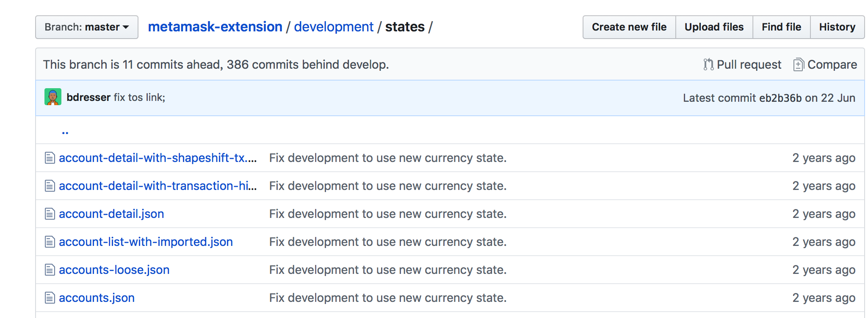The width and height of the screenshot is (868, 318).
Task: Click the 'on 22 Jun' commit date
Action: [x=830, y=98]
